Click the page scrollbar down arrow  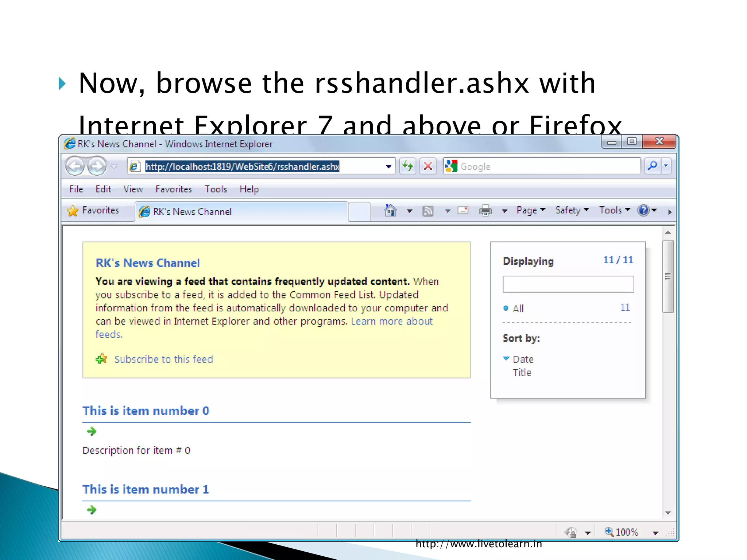click(x=668, y=513)
